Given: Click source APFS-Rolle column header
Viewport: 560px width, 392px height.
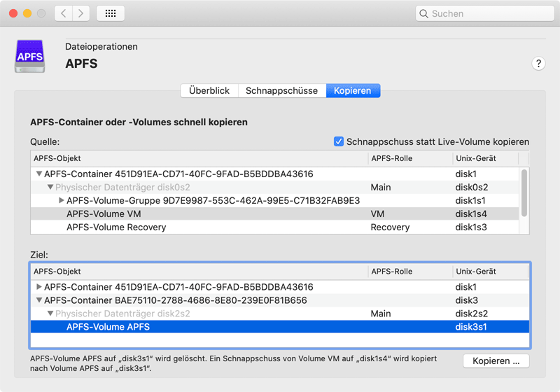Looking at the screenshot, I should pos(410,158).
